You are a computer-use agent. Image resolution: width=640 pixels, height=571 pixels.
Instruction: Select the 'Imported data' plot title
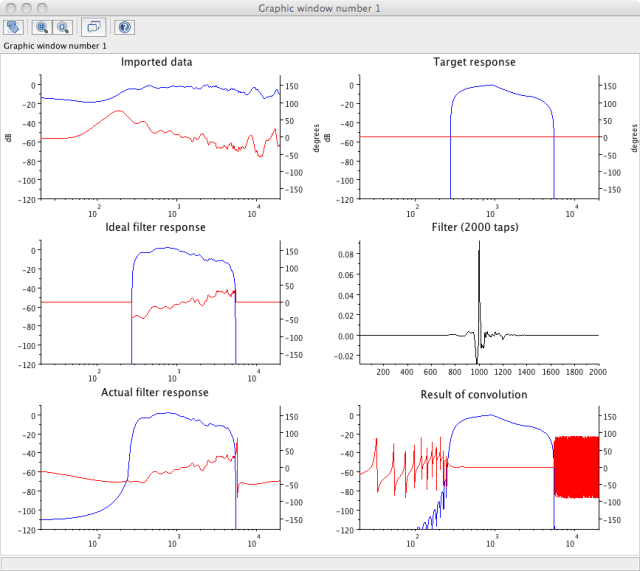coord(157,62)
